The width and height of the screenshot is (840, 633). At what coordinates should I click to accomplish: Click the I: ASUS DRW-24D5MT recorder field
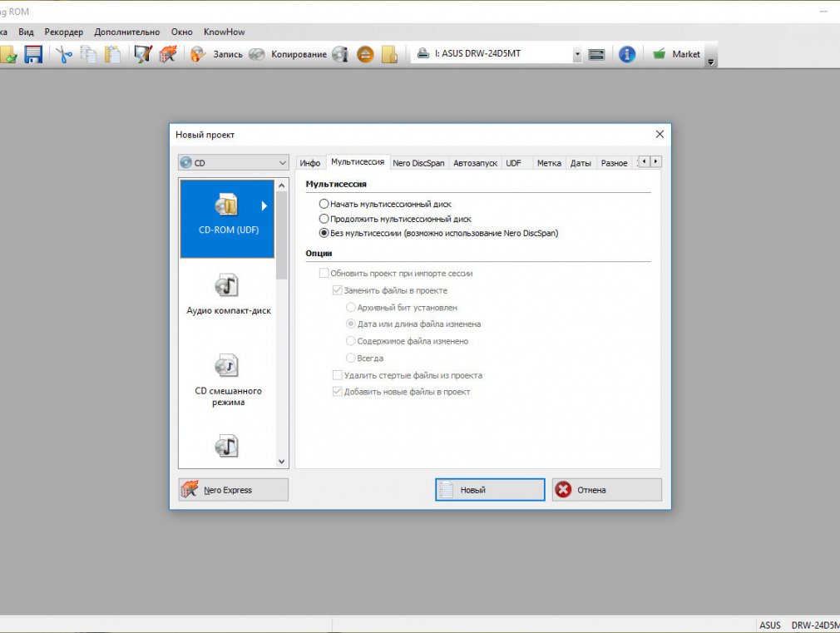tap(496, 54)
